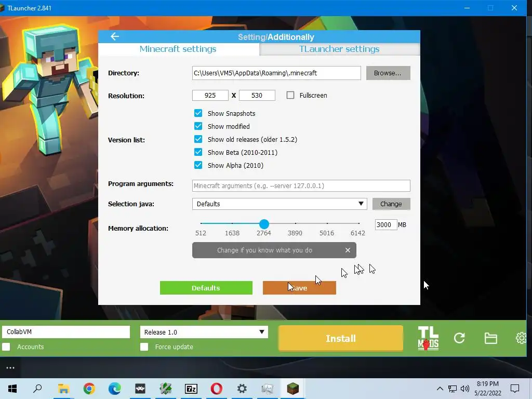Switch to TLauncher settings tab

pos(339,49)
